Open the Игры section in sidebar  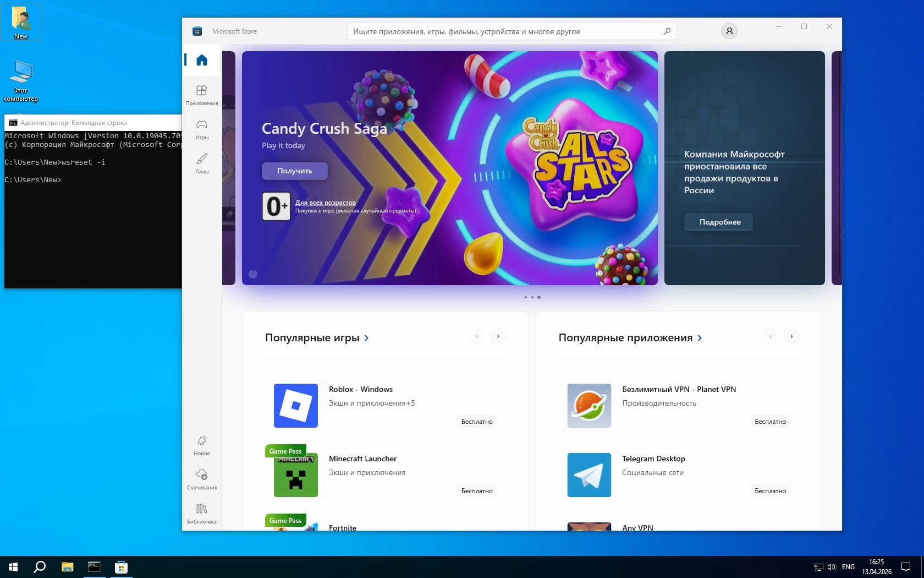(x=202, y=129)
